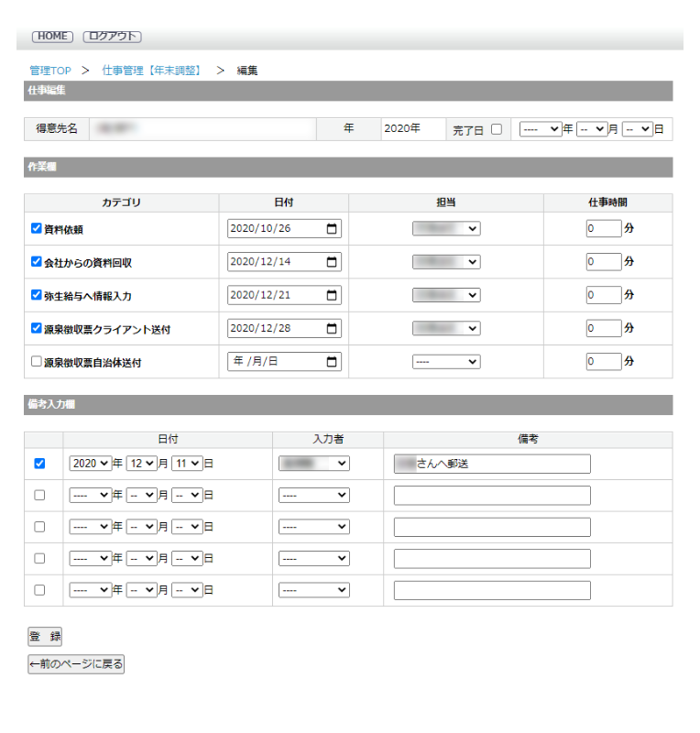Click the HOME button
This screenshot has height=733, width=700.
click(x=51, y=37)
